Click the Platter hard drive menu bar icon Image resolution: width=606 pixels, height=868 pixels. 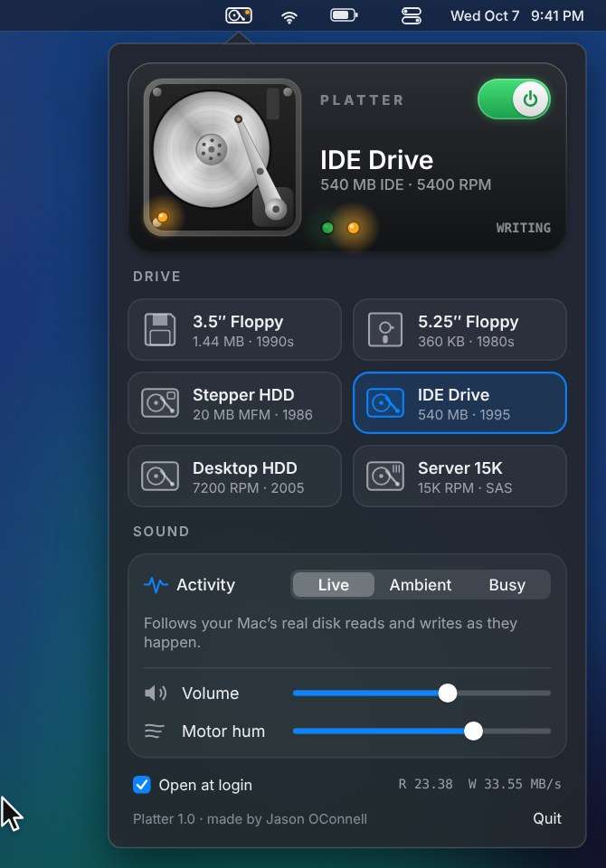pyautogui.click(x=239, y=15)
